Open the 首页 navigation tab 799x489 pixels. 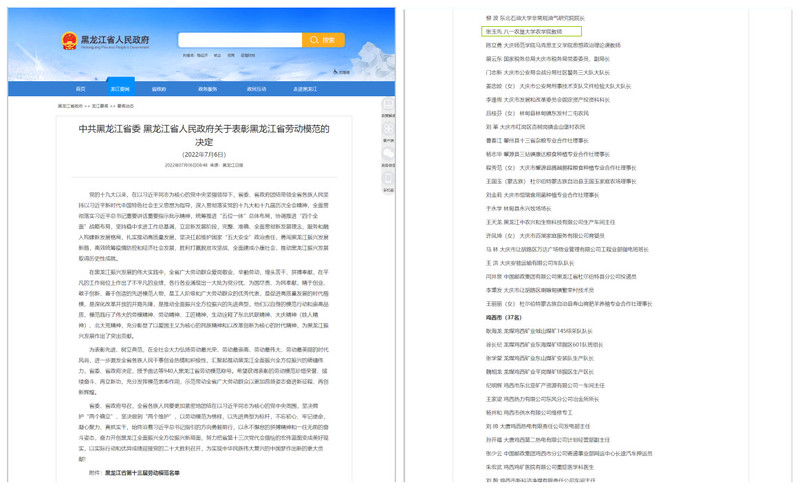[x=81, y=89]
